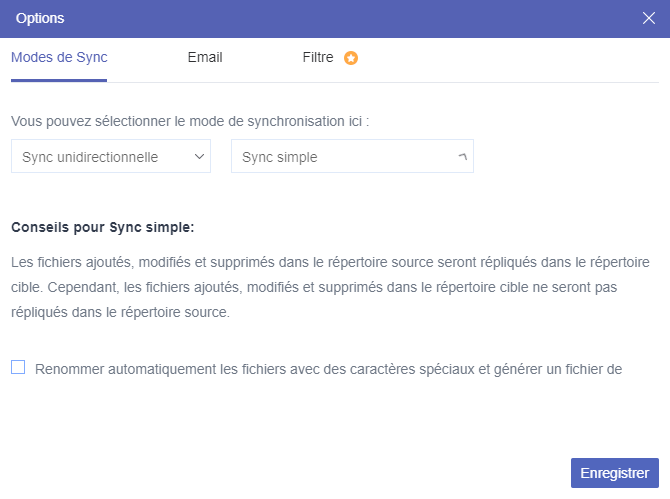Click the blank area left of Enregistrer
The image size is (670, 499).
pyautogui.click(x=300, y=472)
